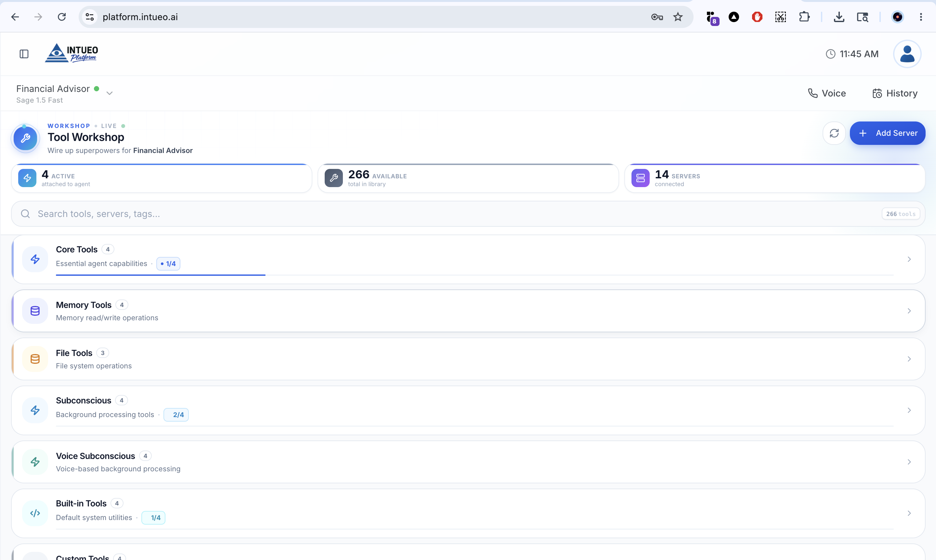Click the Core Tools lightning icon

click(x=35, y=259)
